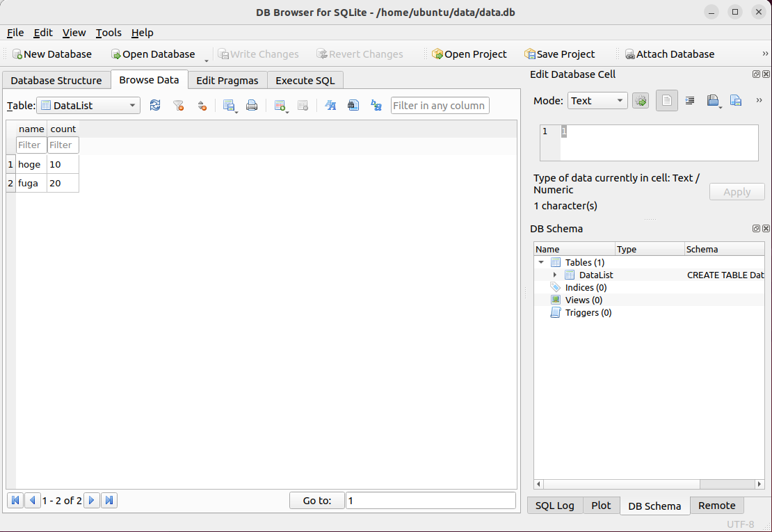
Task: Open the Mode dropdown set to Text
Action: point(597,100)
